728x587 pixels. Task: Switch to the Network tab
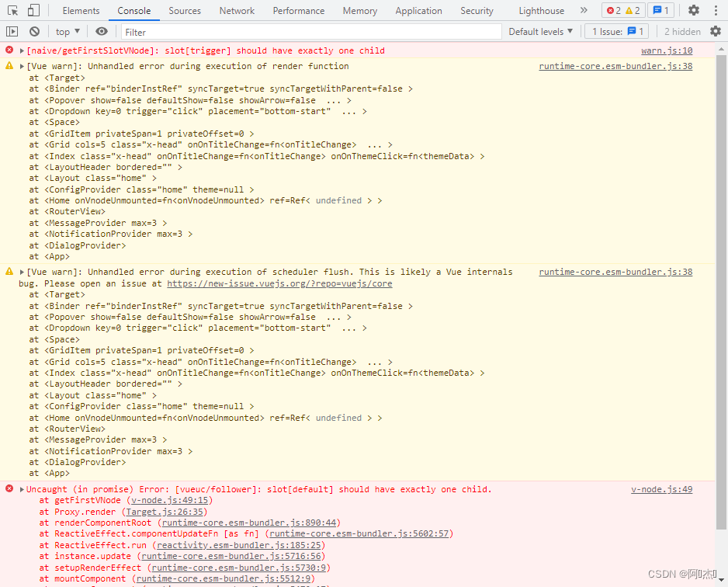237,10
